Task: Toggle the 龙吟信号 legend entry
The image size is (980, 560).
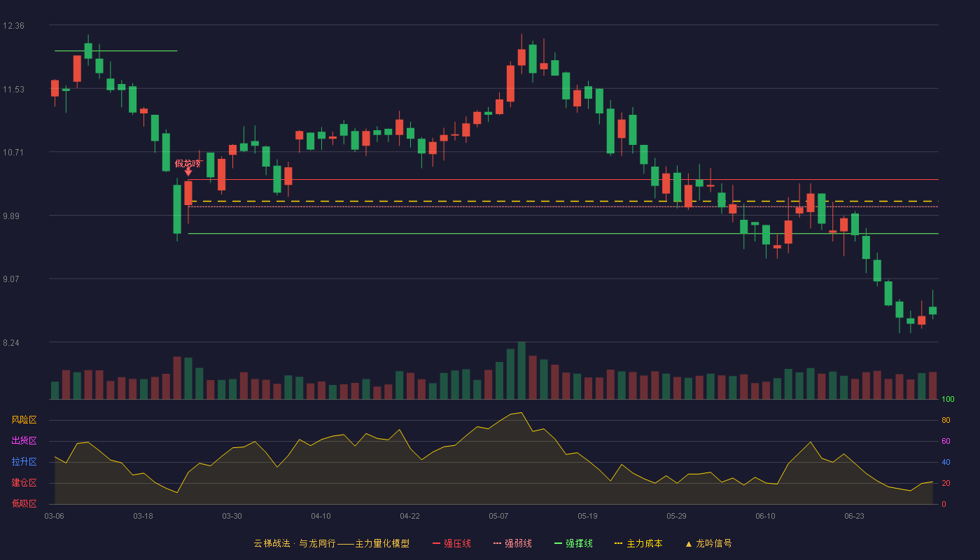Action: 708,543
